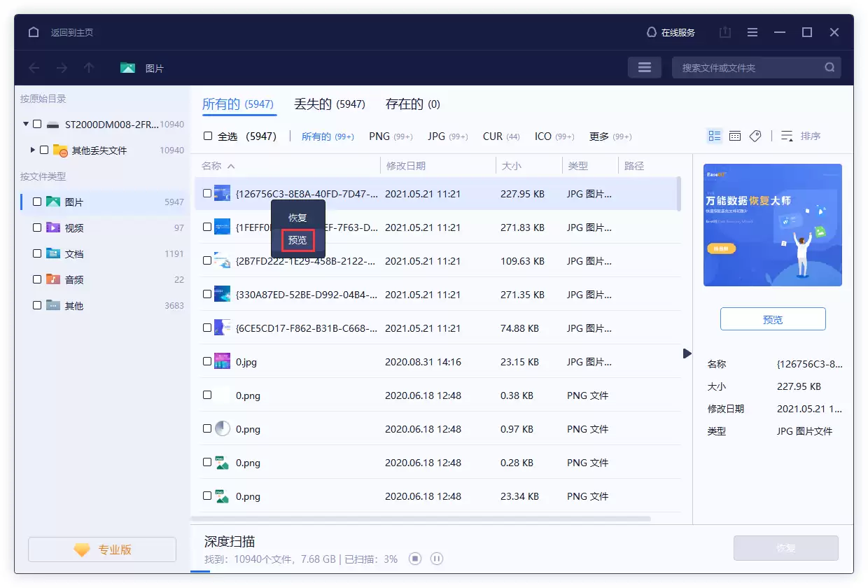Switch to the 丢失的 tab
Viewport: 868px width, 588px height.
click(330, 104)
